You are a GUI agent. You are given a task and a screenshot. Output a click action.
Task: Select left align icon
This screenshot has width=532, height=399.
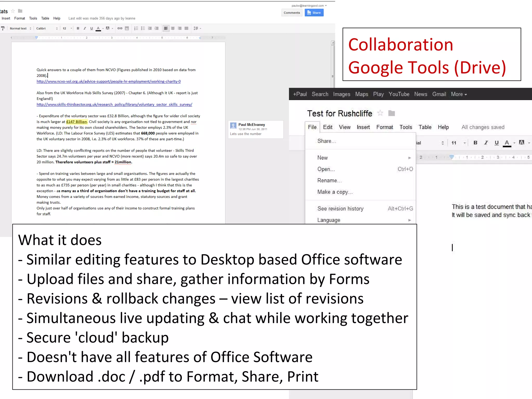tap(166, 28)
